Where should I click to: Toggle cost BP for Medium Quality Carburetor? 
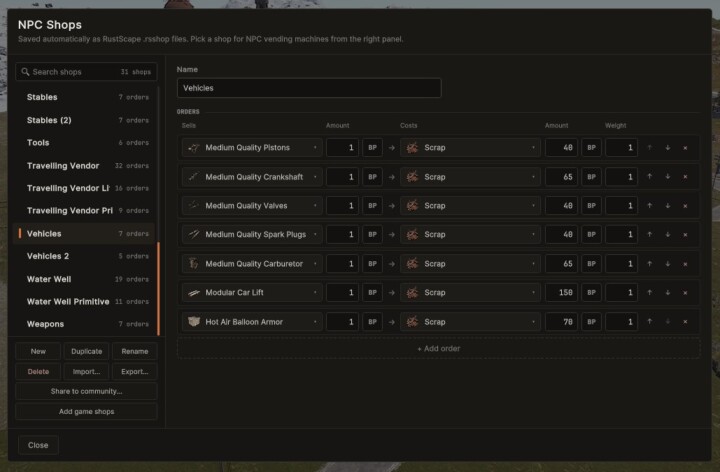591,264
